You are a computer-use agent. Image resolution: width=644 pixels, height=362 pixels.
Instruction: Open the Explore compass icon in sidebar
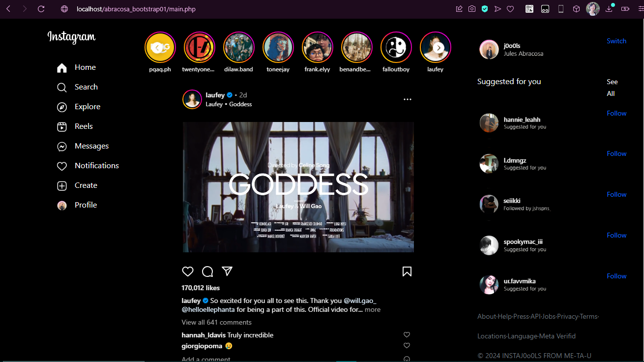(62, 107)
